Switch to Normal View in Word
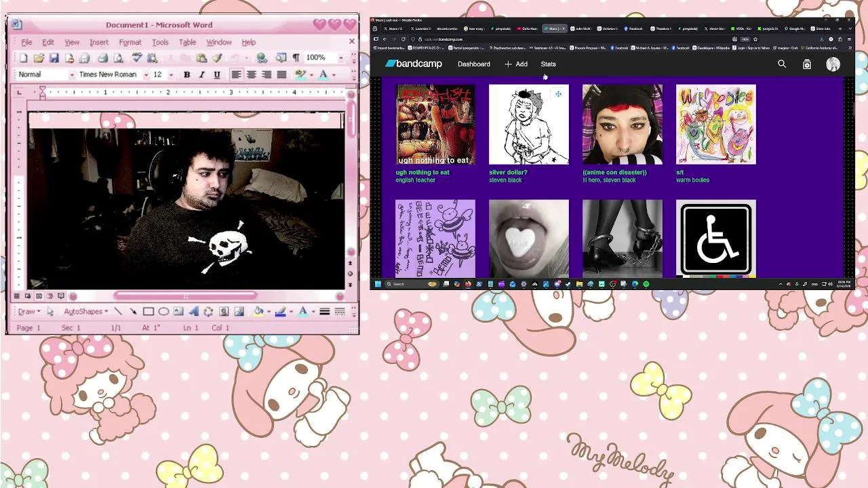This screenshot has height=488, width=868. pyautogui.click(x=16, y=296)
